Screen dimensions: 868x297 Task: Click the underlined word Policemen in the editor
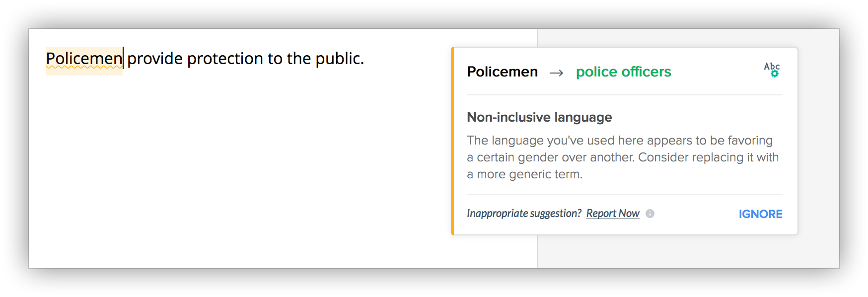click(x=83, y=59)
